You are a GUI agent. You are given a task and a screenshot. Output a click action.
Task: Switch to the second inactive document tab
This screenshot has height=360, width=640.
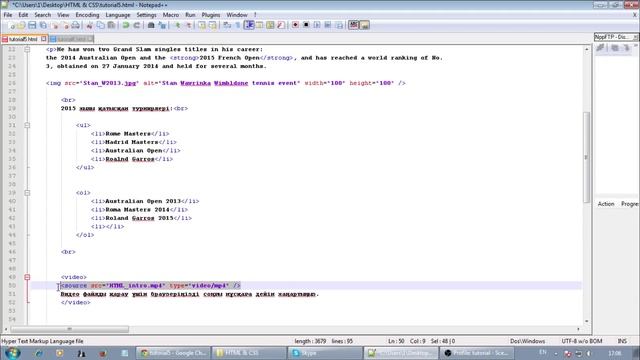[x=71, y=39]
